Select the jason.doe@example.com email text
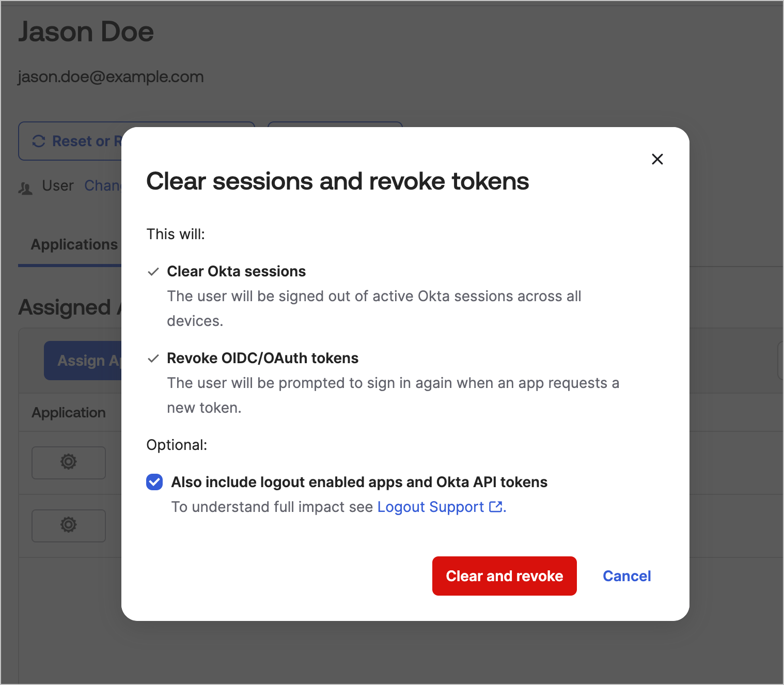Viewport: 784px width, 685px height. tap(111, 76)
